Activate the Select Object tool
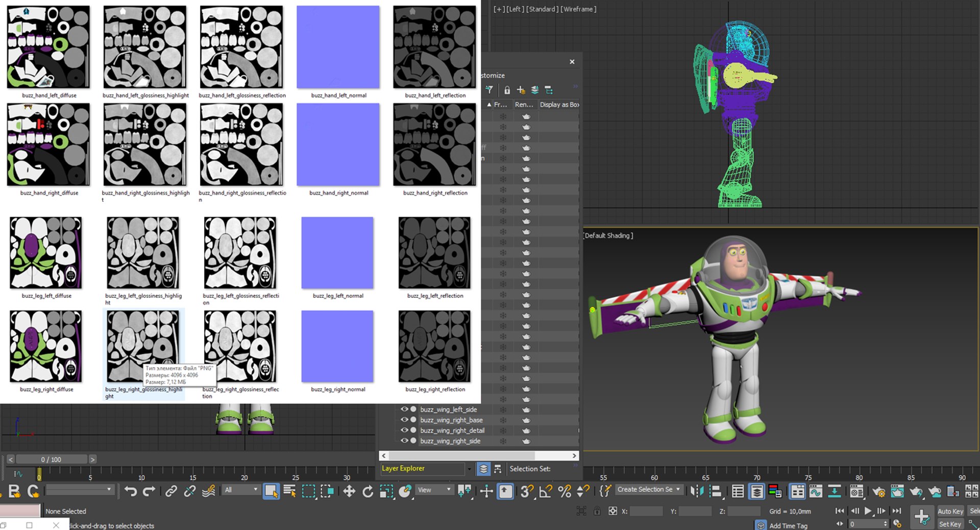Screen dimensions: 980x530 point(271,491)
